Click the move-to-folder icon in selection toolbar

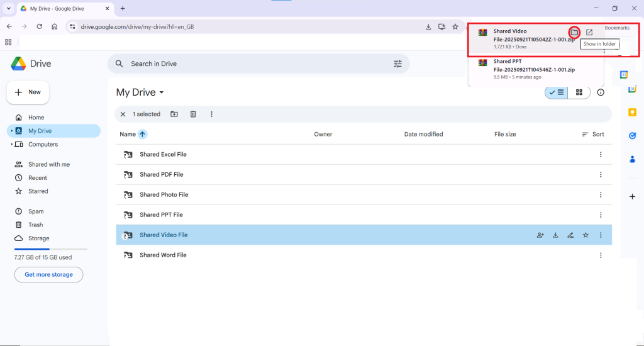click(x=174, y=114)
